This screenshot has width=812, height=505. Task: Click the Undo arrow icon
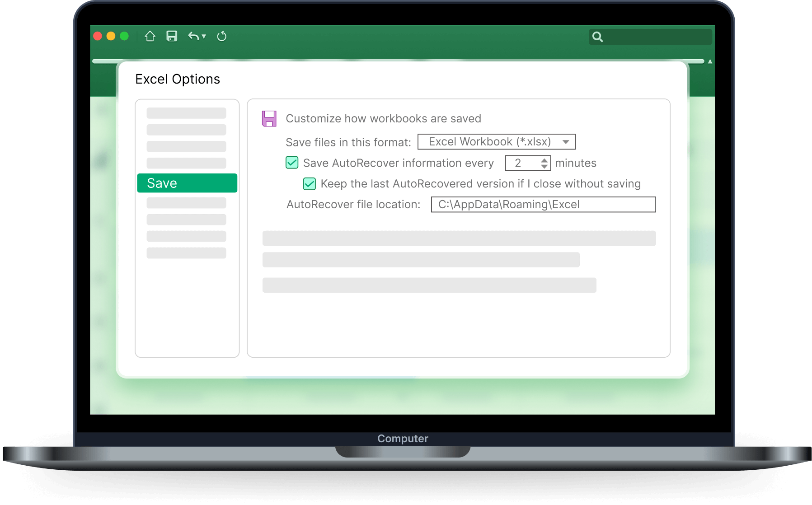(x=193, y=36)
